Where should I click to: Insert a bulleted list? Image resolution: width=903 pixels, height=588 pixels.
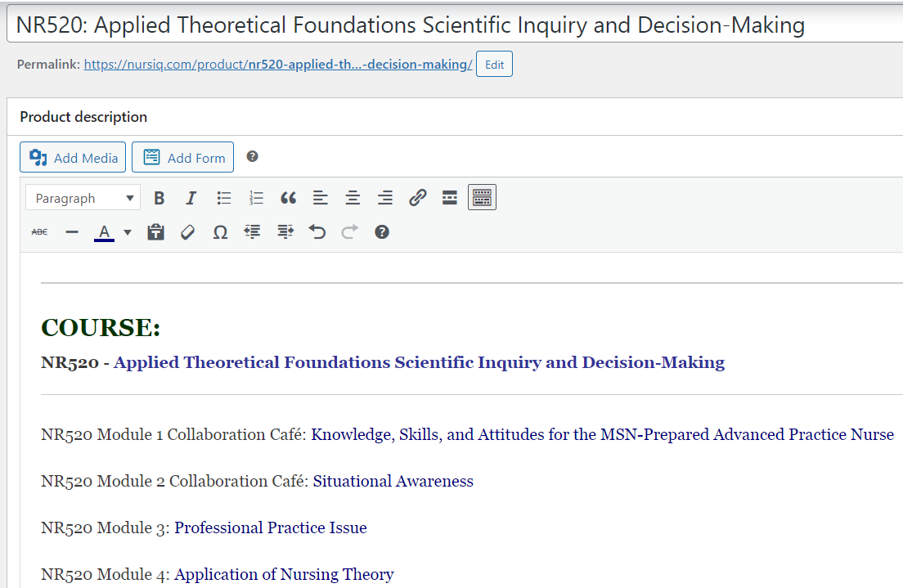point(224,198)
